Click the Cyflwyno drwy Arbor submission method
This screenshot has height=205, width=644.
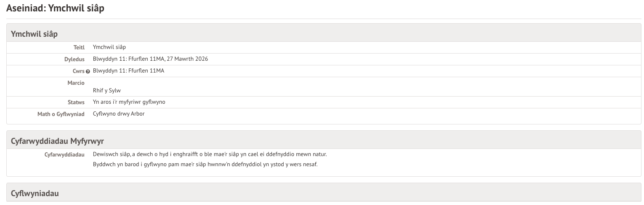119,114
